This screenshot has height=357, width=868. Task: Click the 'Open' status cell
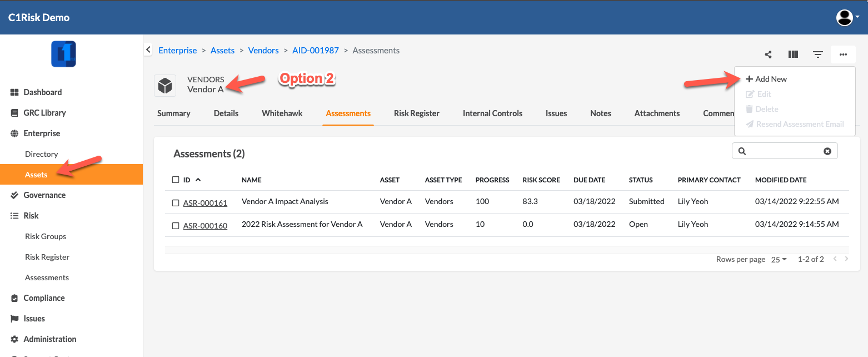[x=638, y=224]
